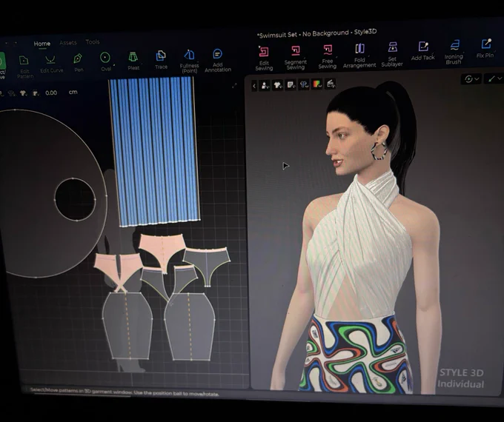Open blue garment render style icon
The width and height of the screenshot is (504, 422).
pos(304,84)
